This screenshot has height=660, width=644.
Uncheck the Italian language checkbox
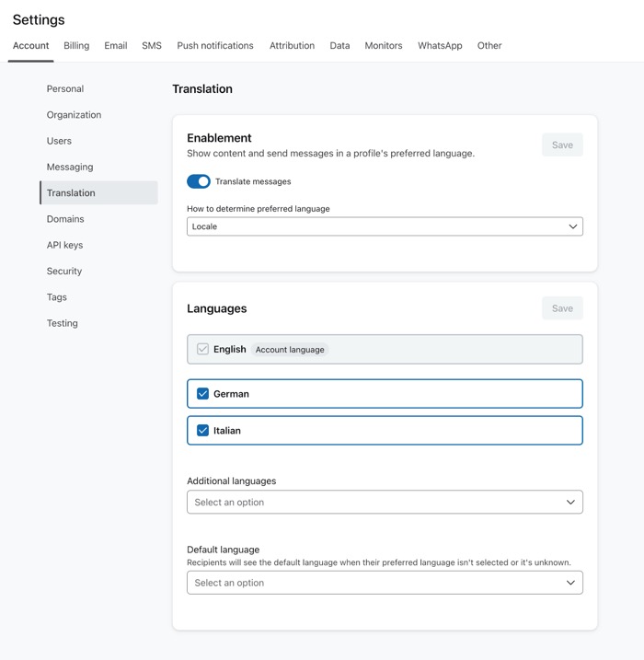coord(202,431)
